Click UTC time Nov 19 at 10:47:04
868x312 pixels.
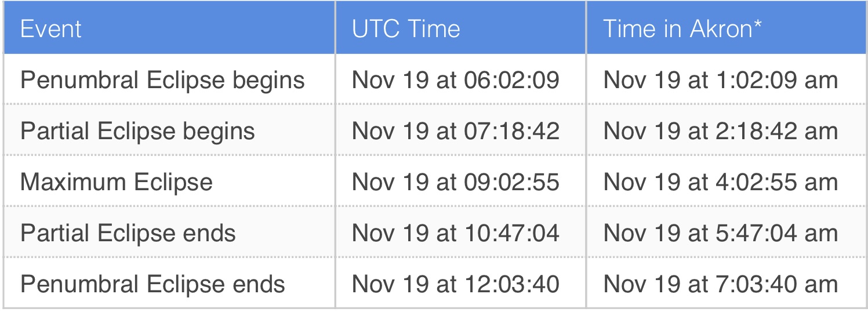pos(455,233)
